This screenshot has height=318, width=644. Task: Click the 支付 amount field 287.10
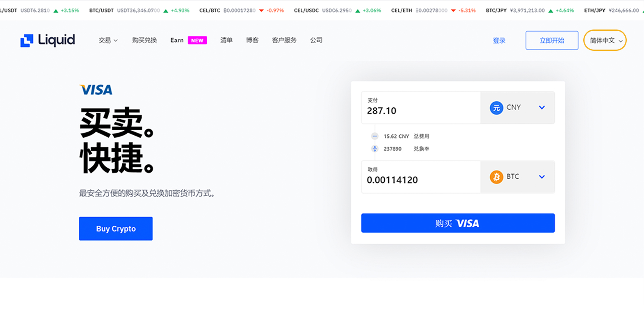(421, 108)
